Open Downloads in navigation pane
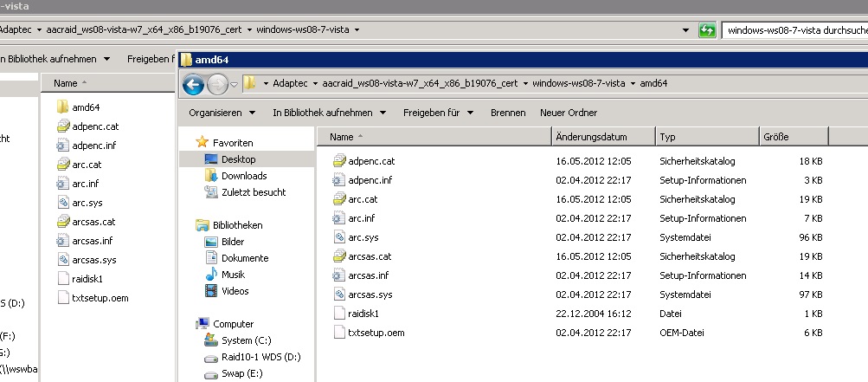The image size is (868, 382). coord(244,176)
